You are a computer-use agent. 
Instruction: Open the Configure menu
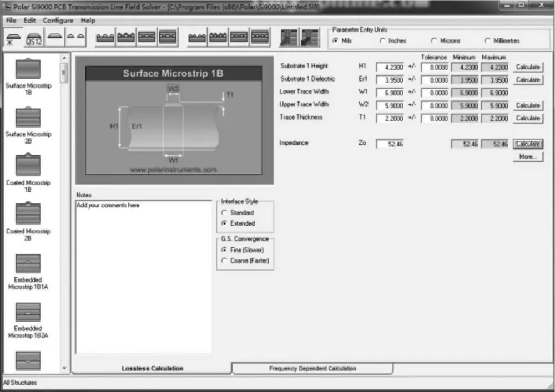[x=58, y=20]
